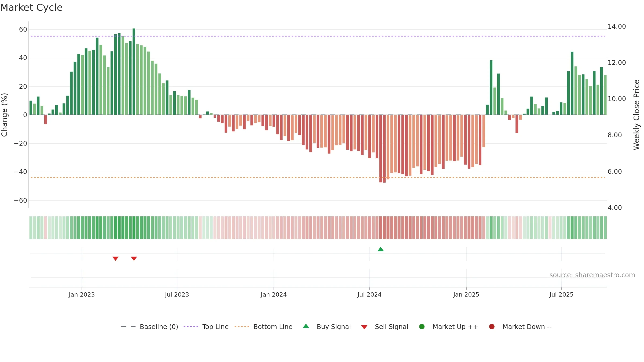Image resolution: width=644 pixels, height=362 pixels.
Task: Toggle the Market Down -- legend entry
Action: tap(520, 327)
